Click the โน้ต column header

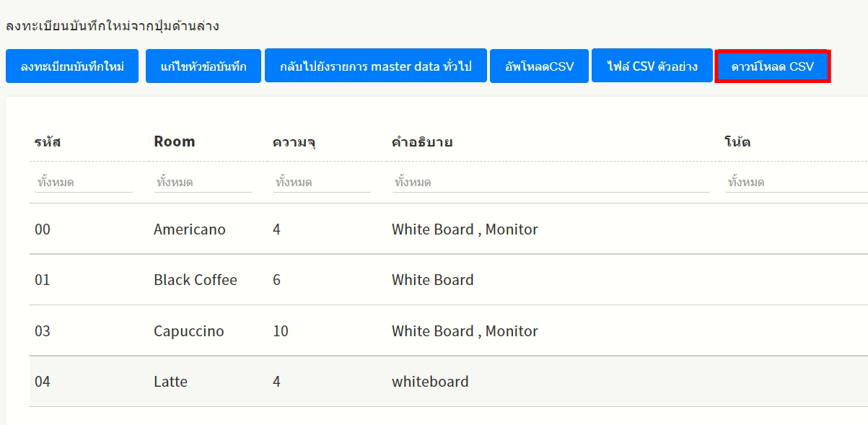737,141
